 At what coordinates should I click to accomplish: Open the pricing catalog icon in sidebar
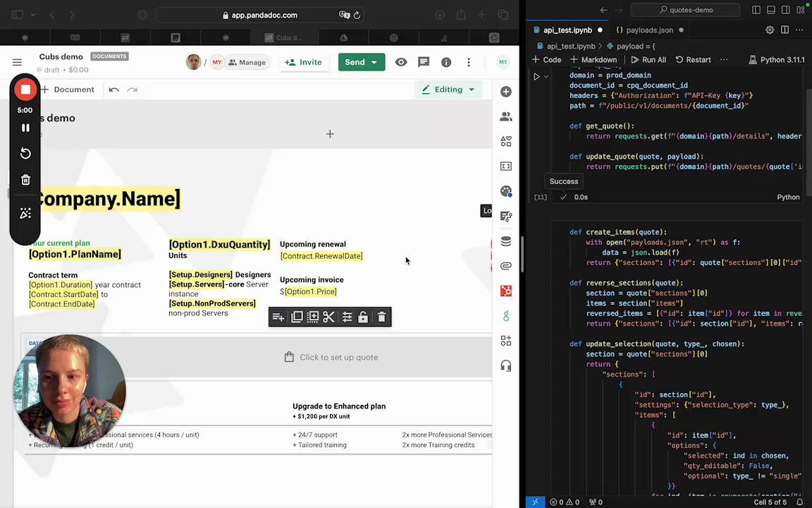point(506,216)
